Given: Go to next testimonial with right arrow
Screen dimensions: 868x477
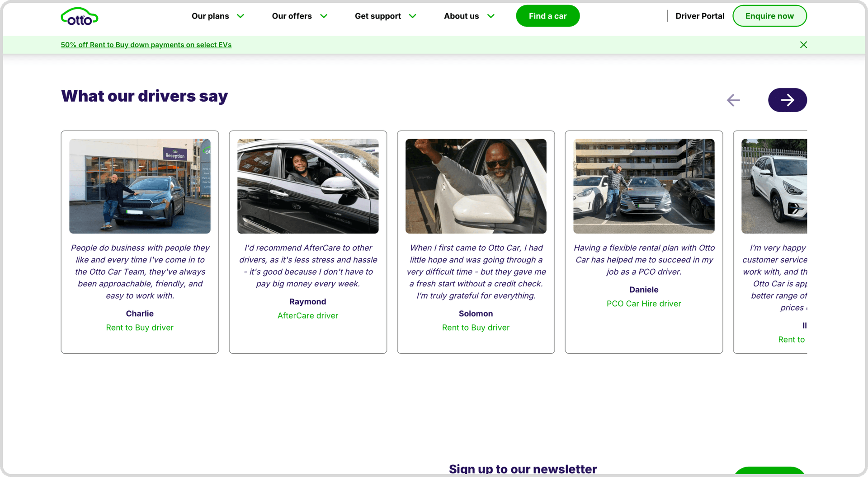Looking at the screenshot, I should [787, 100].
